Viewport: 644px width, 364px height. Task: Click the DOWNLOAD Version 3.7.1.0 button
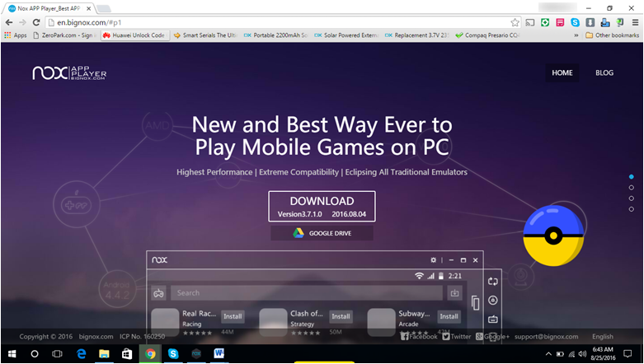(x=322, y=207)
